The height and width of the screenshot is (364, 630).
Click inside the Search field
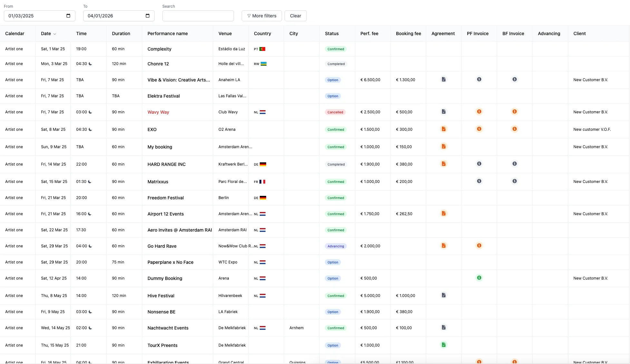pos(198,15)
